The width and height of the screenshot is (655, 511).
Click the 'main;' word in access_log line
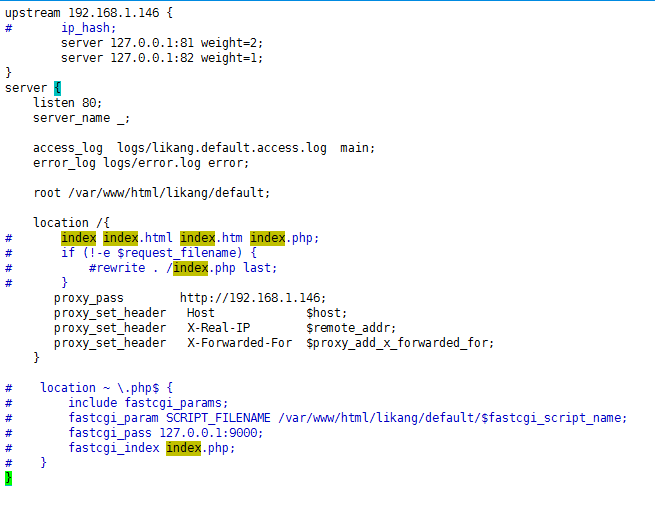pos(358,148)
